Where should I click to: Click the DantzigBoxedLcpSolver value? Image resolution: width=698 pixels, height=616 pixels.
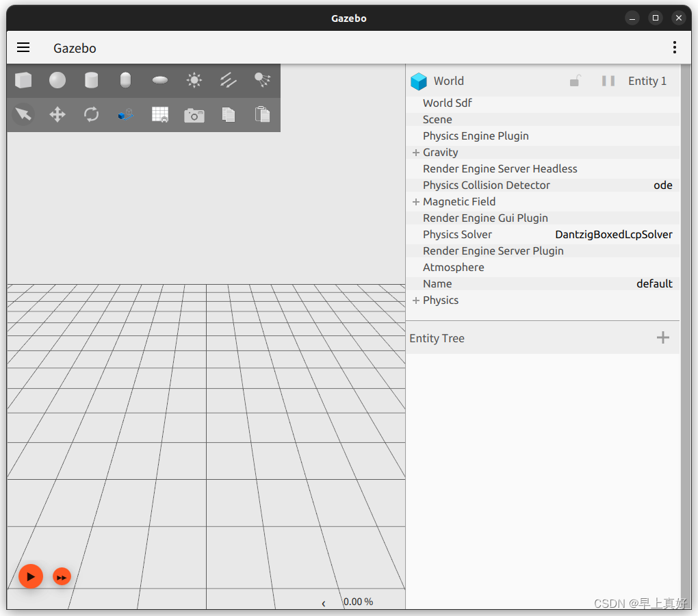tap(613, 235)
